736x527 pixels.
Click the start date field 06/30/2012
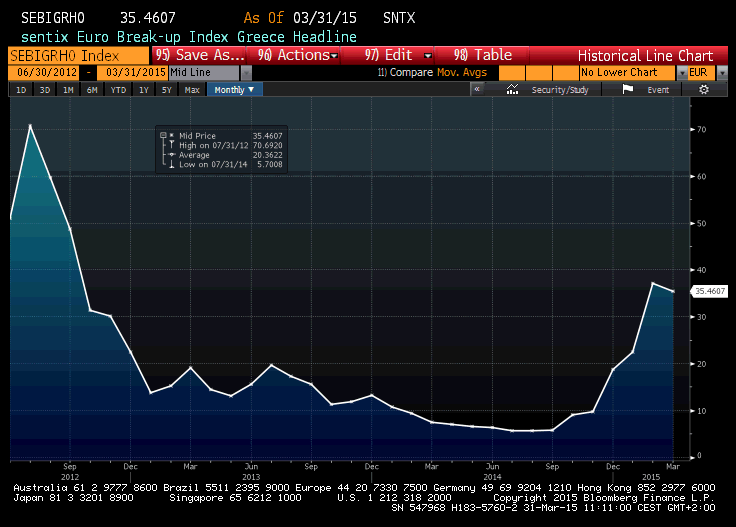pyautogui.click(x=43, y=73)
